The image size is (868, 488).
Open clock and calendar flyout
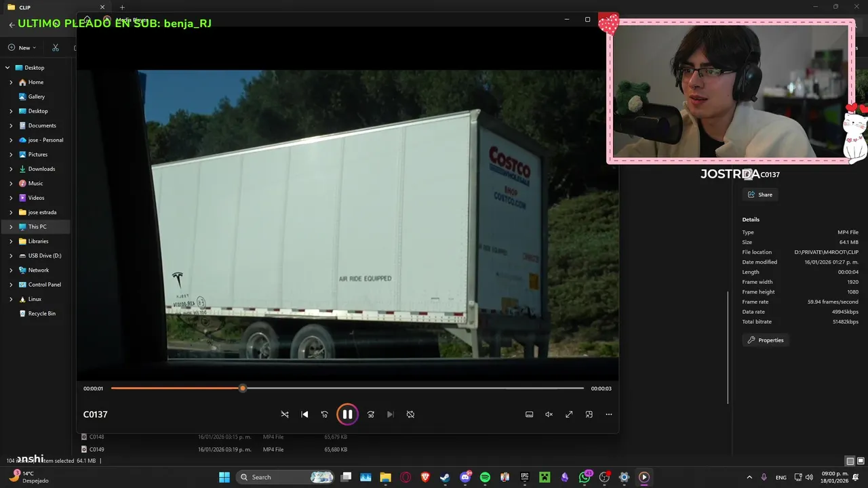835,477
